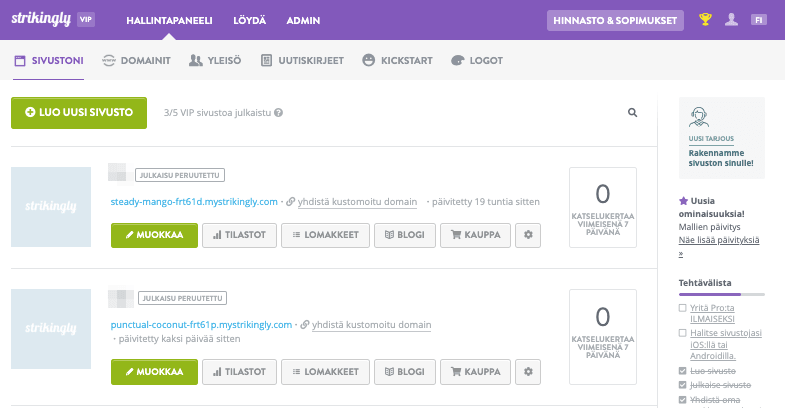The height and width of the screenshot is (408, 785).
Task: Switch to the Domainit tab
Action: pos(136,61)
